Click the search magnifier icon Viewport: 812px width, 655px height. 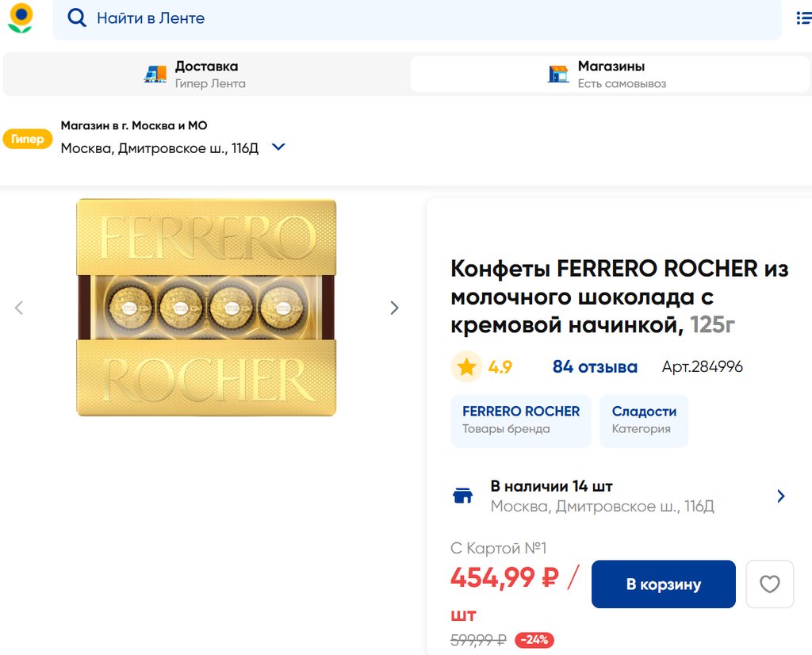[x=77, y=17]
